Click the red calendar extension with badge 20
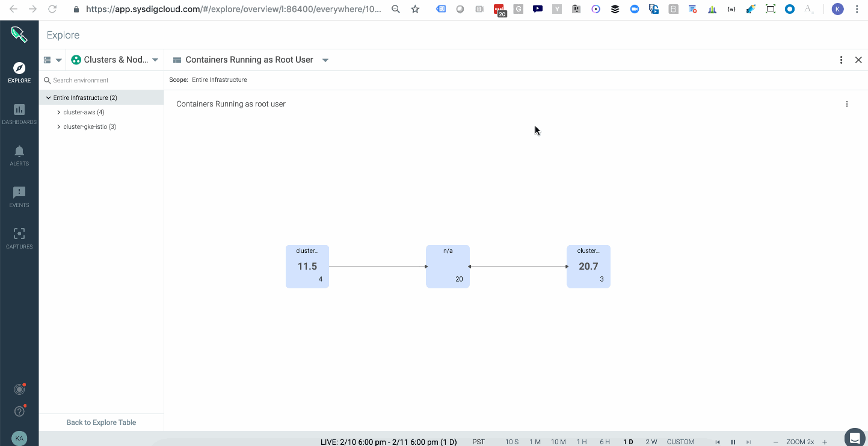868x446 pixels. tap(499, 10)
